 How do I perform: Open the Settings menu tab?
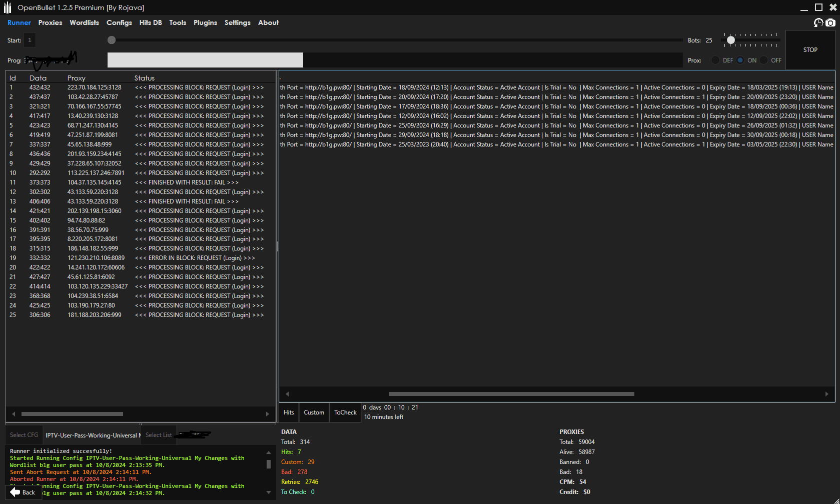237,22
